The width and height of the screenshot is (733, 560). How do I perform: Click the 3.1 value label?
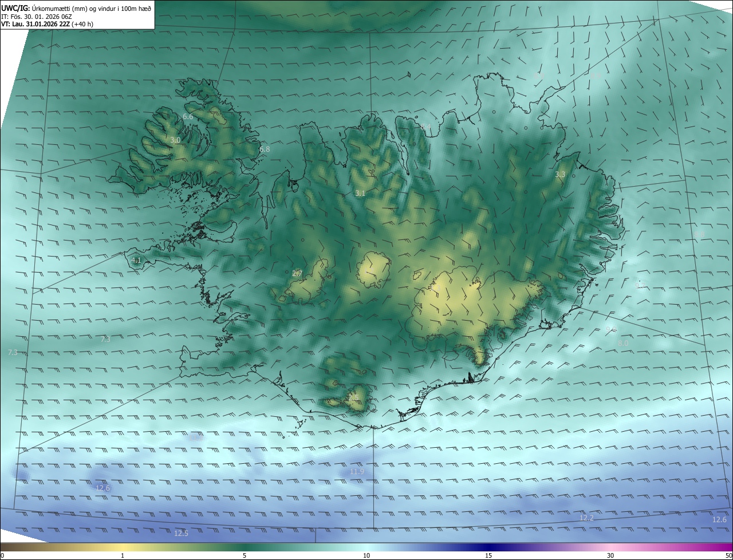[x=360, y=194]
